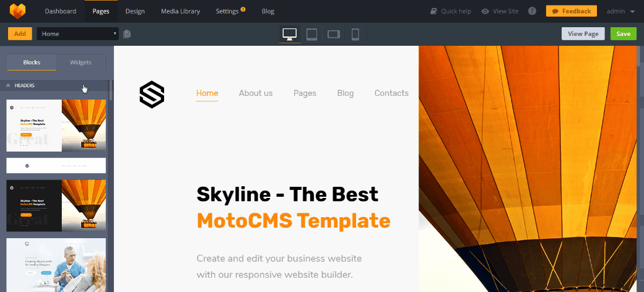Open the Design menu

point(135,11)
